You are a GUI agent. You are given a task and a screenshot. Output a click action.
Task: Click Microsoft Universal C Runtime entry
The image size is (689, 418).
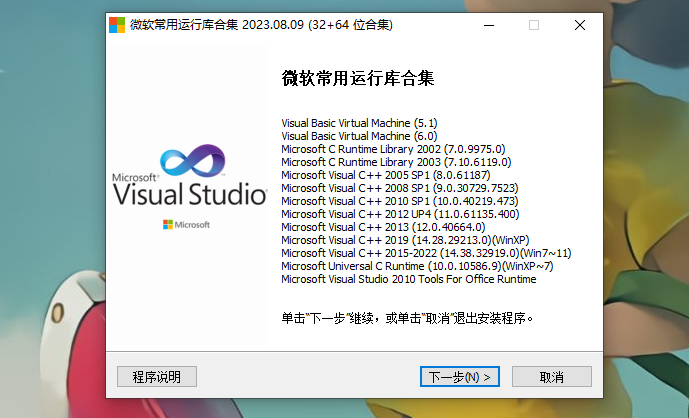[417, 266]
